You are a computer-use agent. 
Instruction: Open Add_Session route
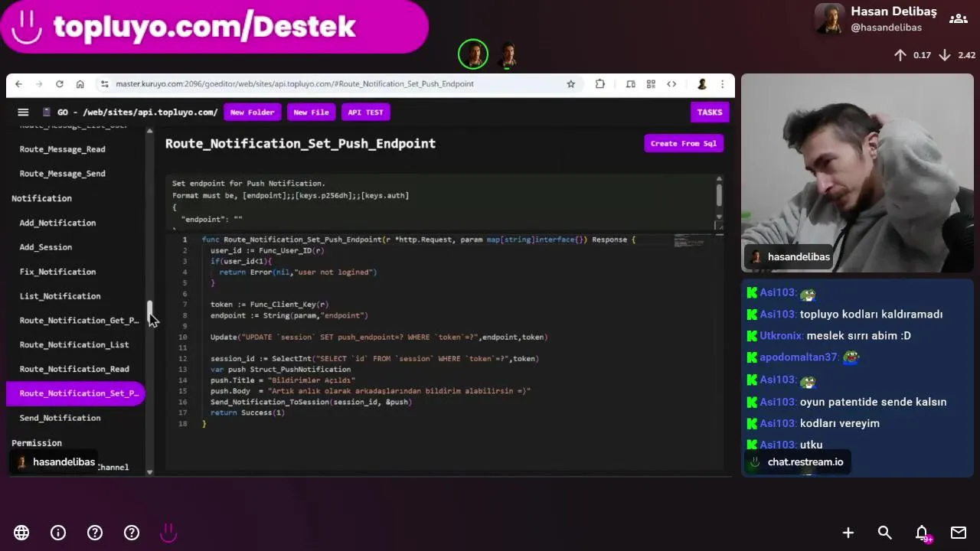pos(46,247)
